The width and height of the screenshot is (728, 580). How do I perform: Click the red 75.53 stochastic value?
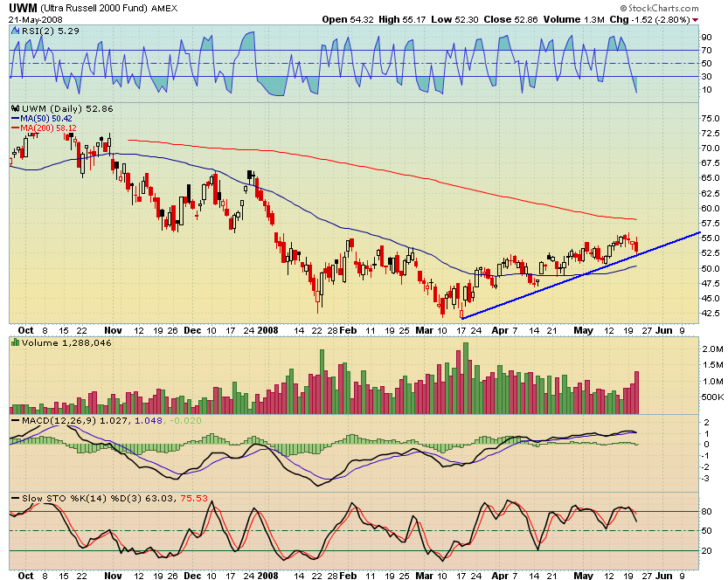pos(194,499)
